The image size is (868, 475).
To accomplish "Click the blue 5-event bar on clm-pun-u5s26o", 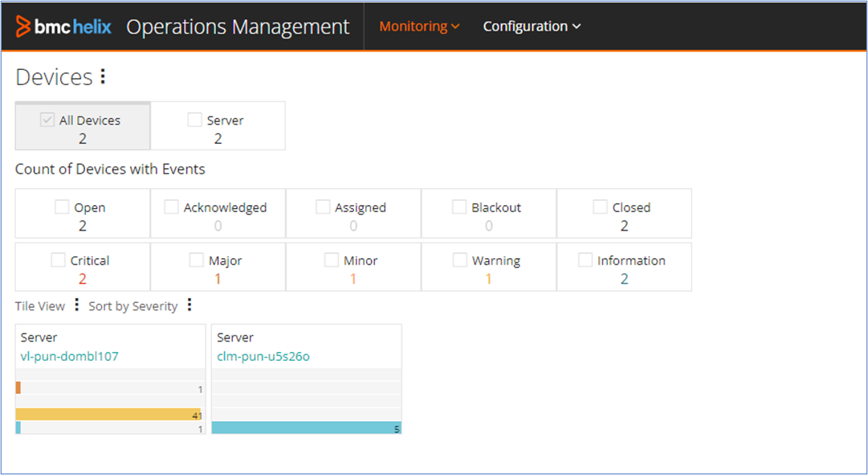I will point(306,428).
